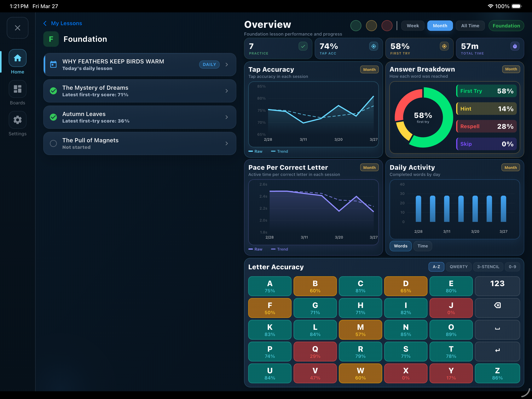This screenshot has width=532, height=399.
Task: Open the Home sidebar icon
Action: [x=18, y=58]
